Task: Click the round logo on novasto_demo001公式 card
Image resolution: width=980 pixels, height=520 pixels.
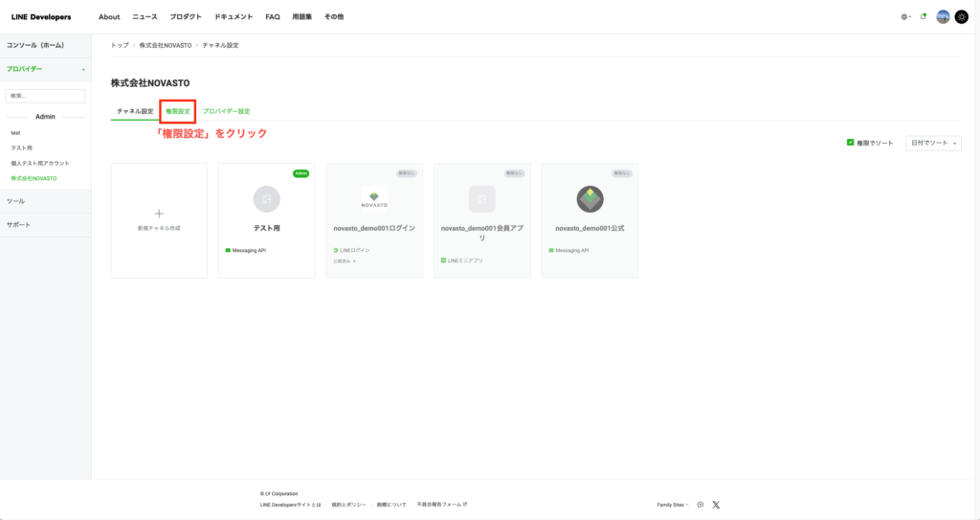Action: pyautogui.click(x=590, y=199)
